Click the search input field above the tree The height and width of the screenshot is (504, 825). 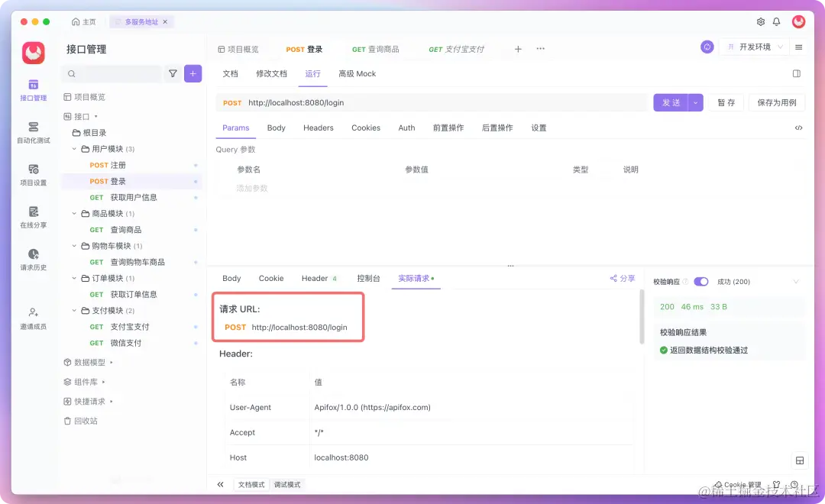tap(115, 73)
